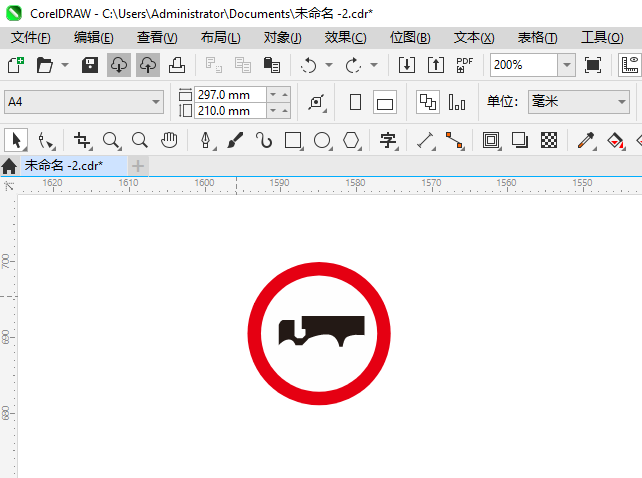Open the A4 page size dropdown
642x478 pixels.
click(84, 102)
